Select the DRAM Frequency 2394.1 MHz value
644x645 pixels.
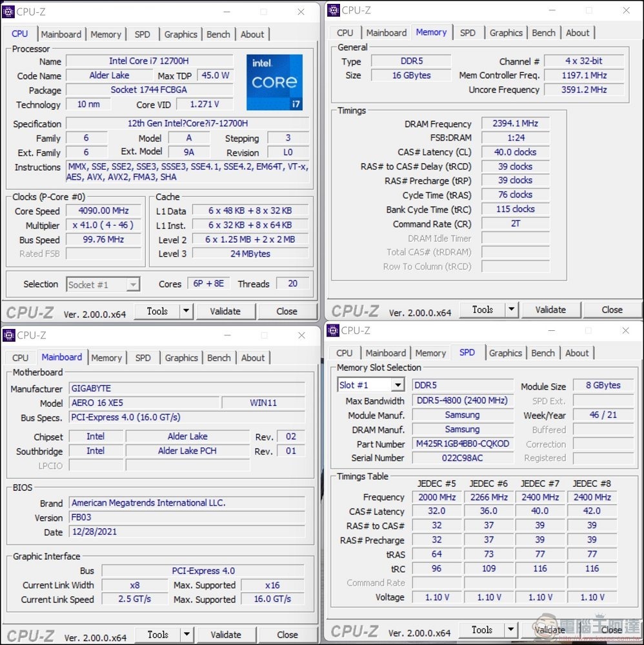pyautogui.click(x=515, y=123)
